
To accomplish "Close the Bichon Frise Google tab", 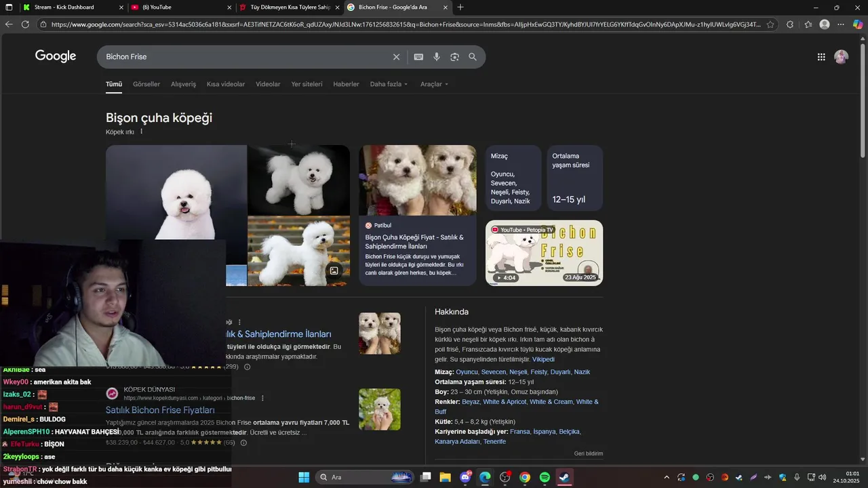I will click(x=446, y=7).
